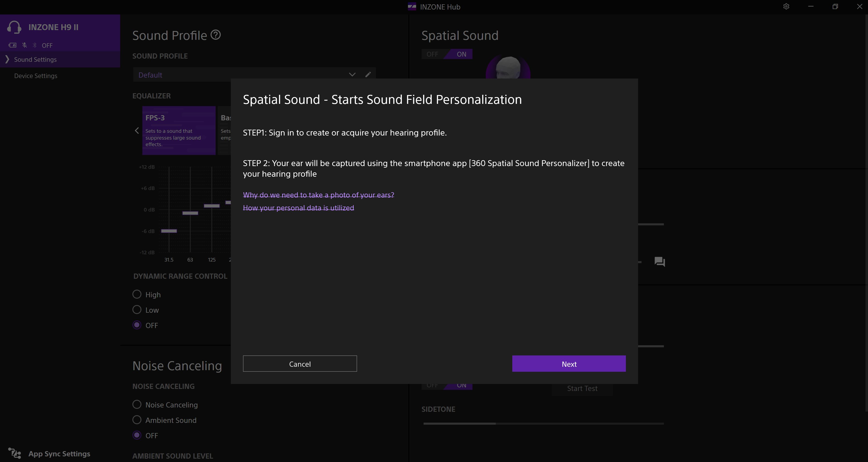This screenshot has width=868, height=462.
Task: Expand the Default sound profile dropdown
Action: coord(352,74)
